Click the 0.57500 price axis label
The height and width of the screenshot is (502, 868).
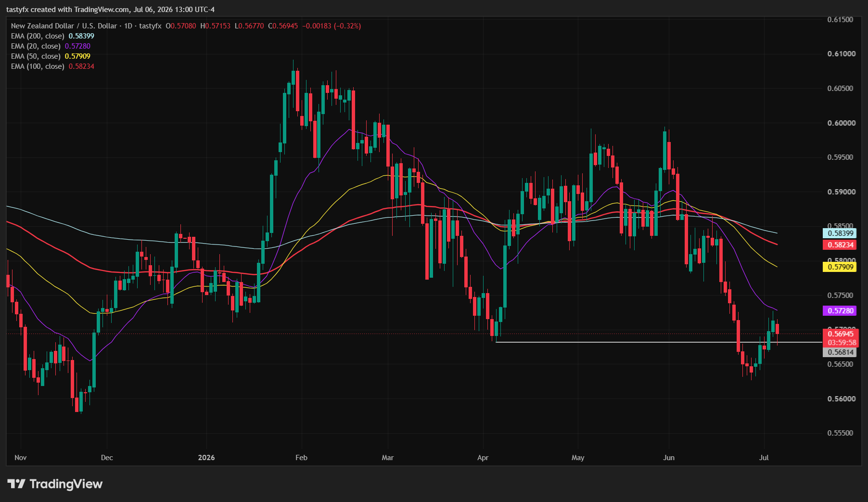click(840, 295)
